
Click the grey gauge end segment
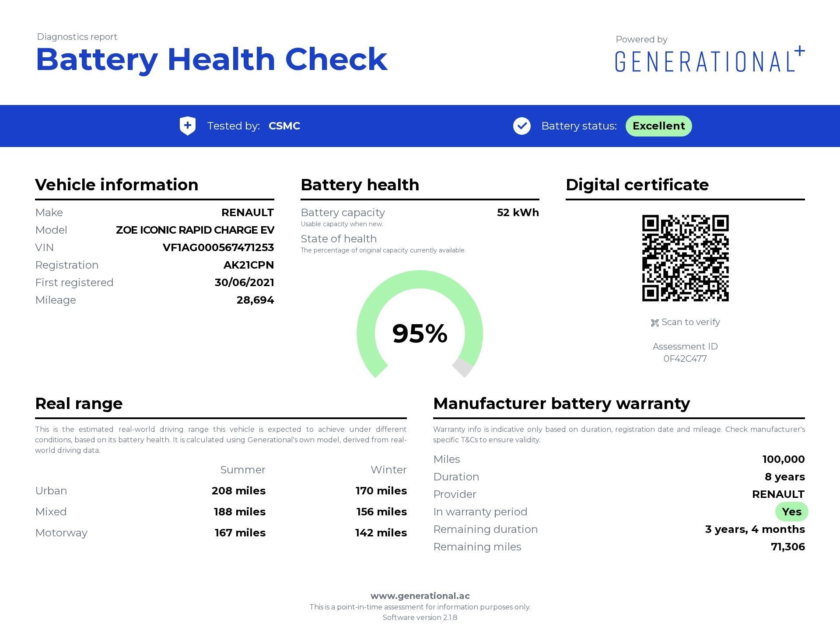pyautogui.click(x=463, y=367)
